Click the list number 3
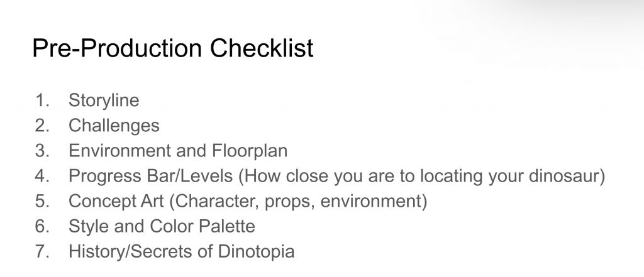644x277 pixels. pyautogui.click(x=42, y=151)
